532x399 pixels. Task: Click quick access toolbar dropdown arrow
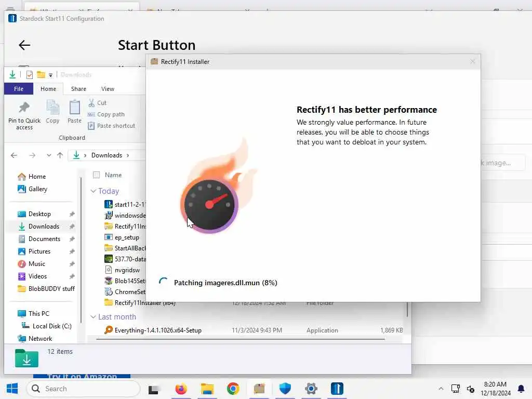tap(50, 75)
